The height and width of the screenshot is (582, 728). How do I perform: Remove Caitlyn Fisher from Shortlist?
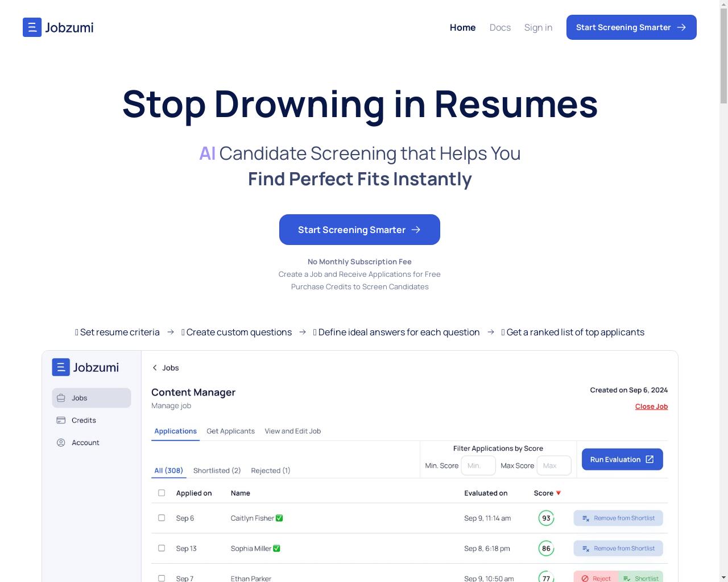tap(618, 518)
